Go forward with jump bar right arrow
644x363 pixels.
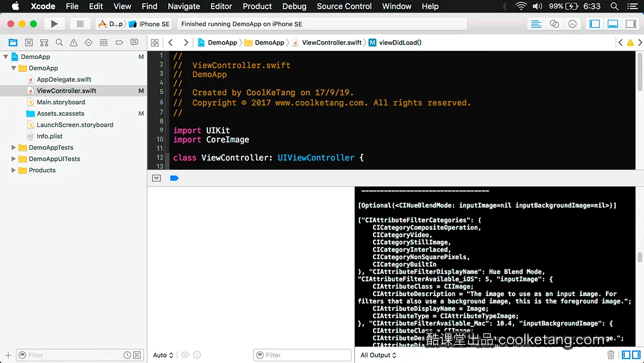[185, 43]
